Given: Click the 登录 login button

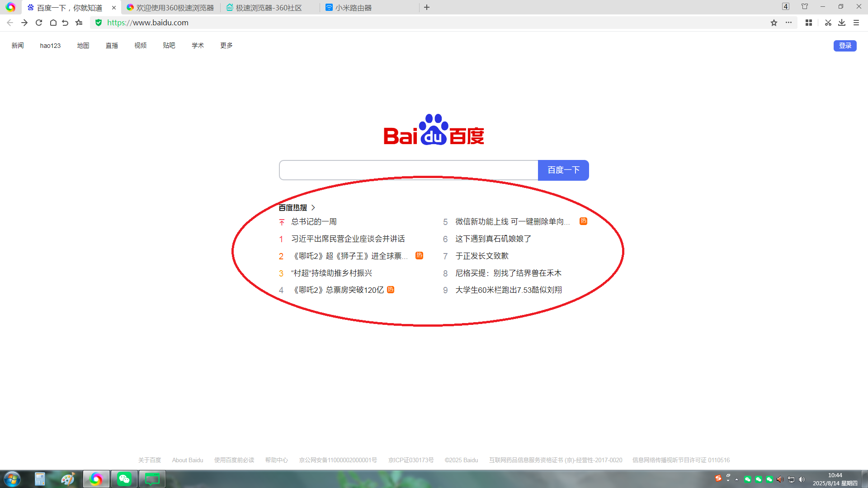Looking at the screenshot, I should 845,46.
